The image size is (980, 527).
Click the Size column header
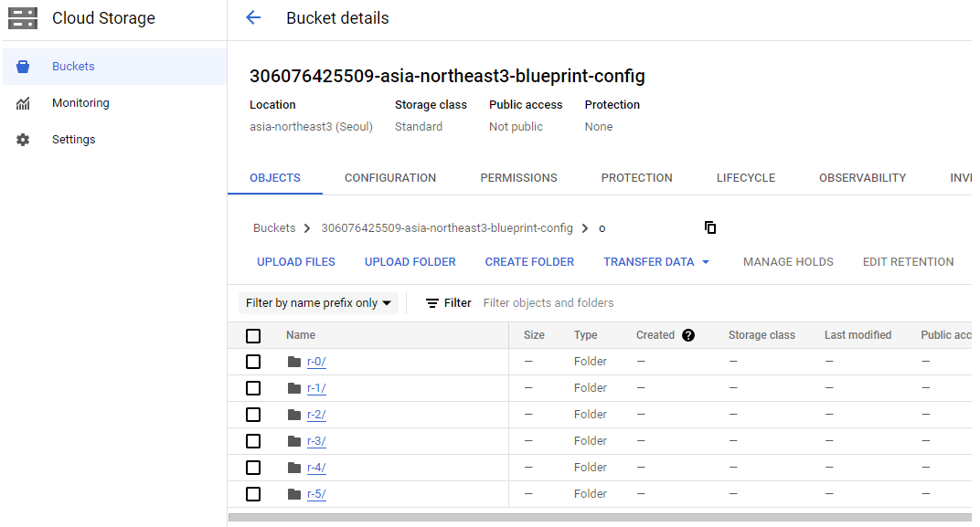534,335
